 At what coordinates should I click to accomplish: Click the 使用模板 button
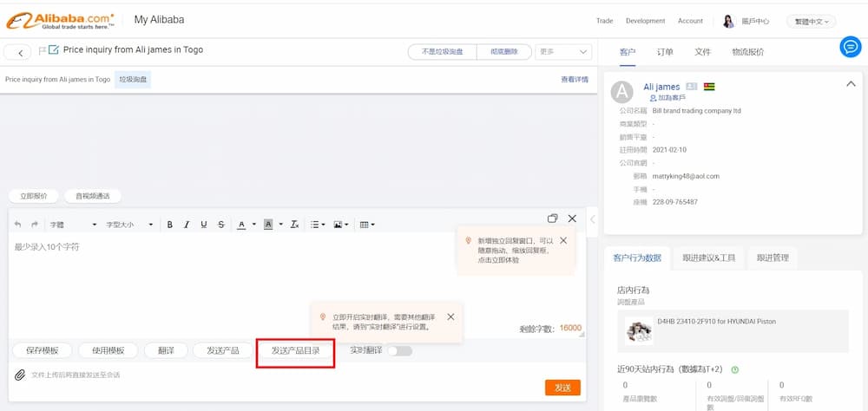(108, 350)
